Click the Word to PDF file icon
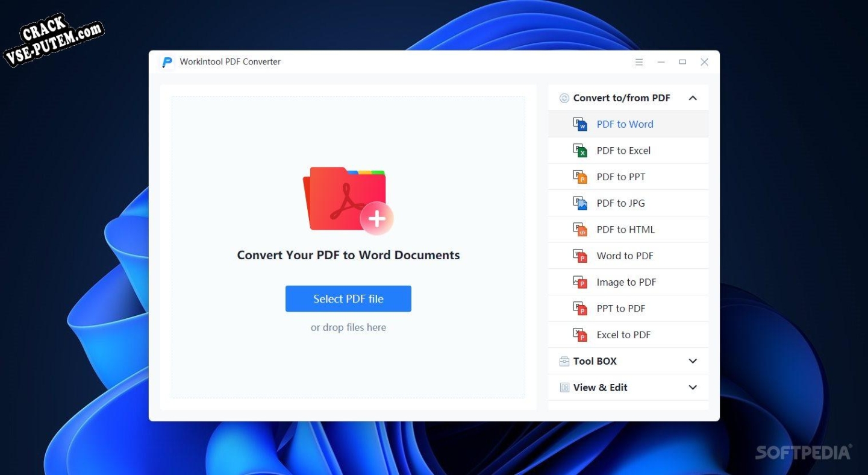Viewport: 868px width, 475px height. click(579, 256)
